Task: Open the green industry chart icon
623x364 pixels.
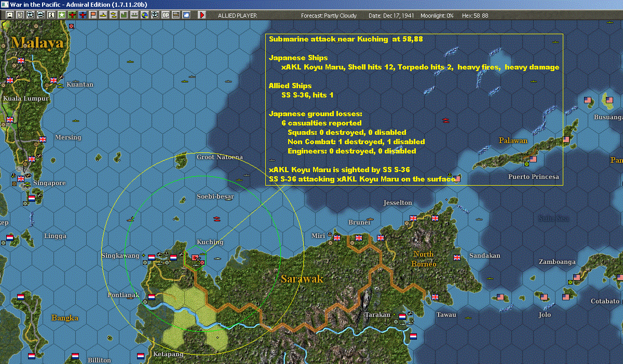Action: coord(124,15)
